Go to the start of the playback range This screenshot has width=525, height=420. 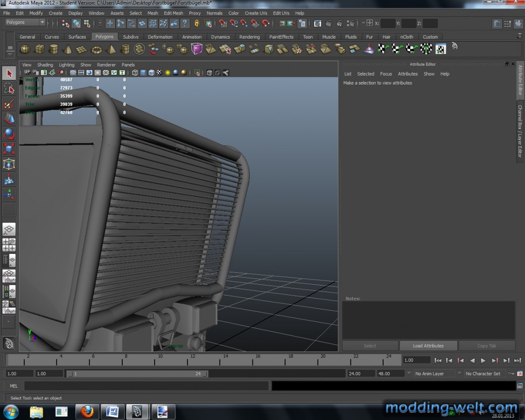tap(438, 360)
